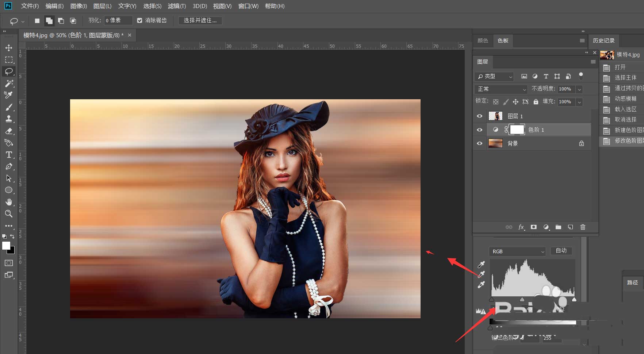Image resolution: width=644 pixels, height=354 pixels.
Task: Open the 填充 fill slider dropdown
Action: point(579,102)
